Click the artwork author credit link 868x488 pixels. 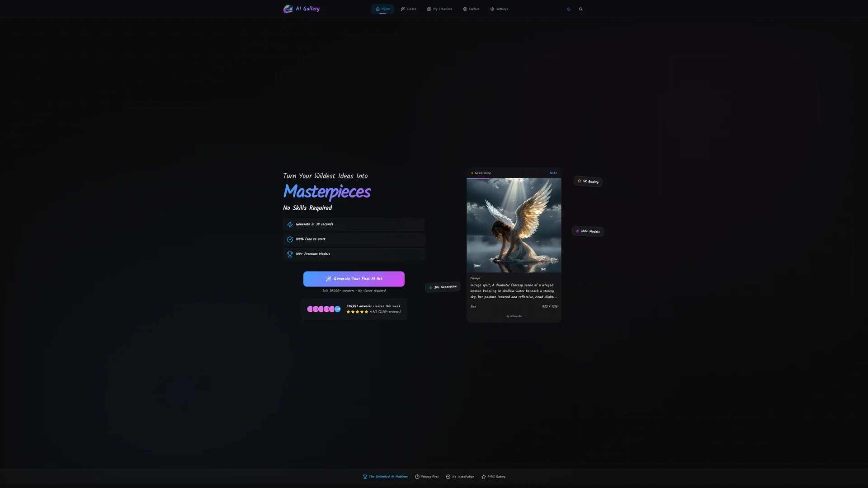pos(514,316)
